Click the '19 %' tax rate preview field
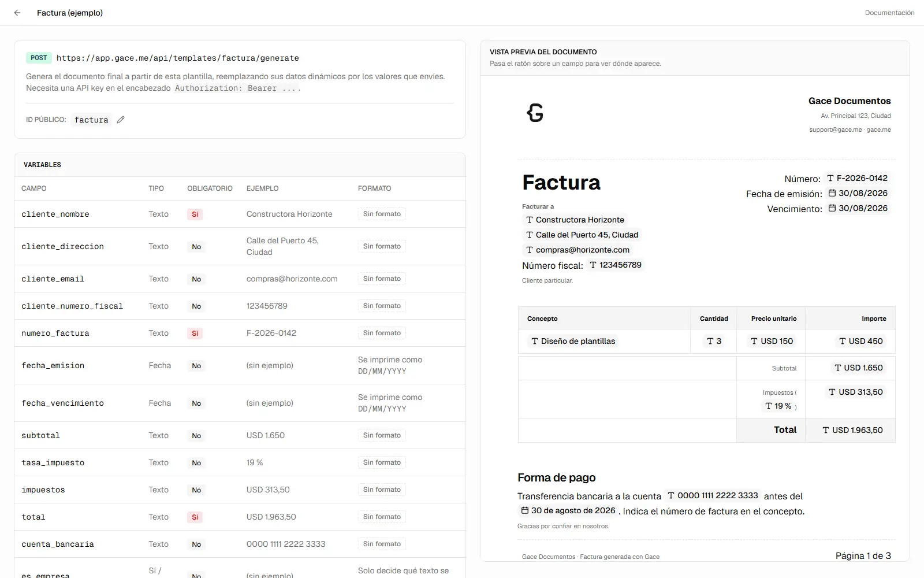This screenshot has width=924, height=578. (x=778, y=406)
